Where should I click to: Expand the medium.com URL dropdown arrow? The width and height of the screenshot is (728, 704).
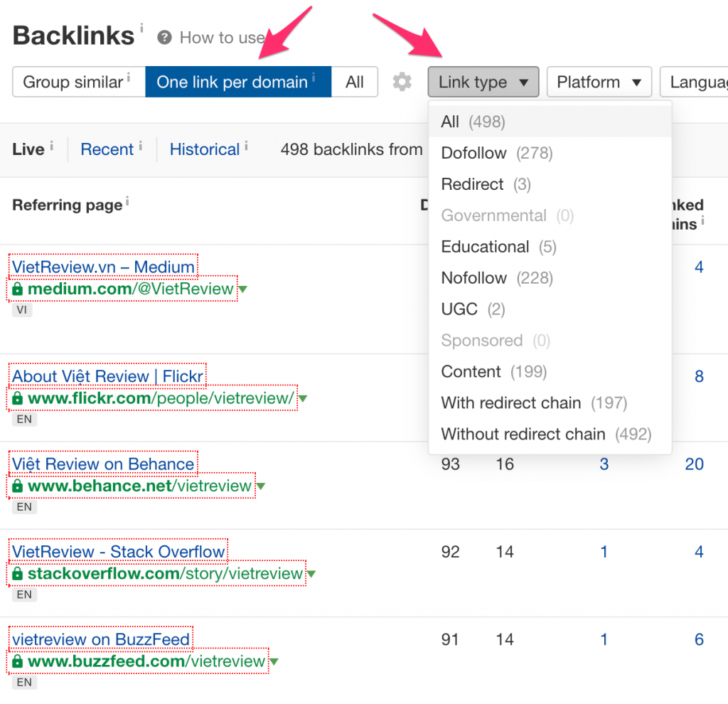243,289
